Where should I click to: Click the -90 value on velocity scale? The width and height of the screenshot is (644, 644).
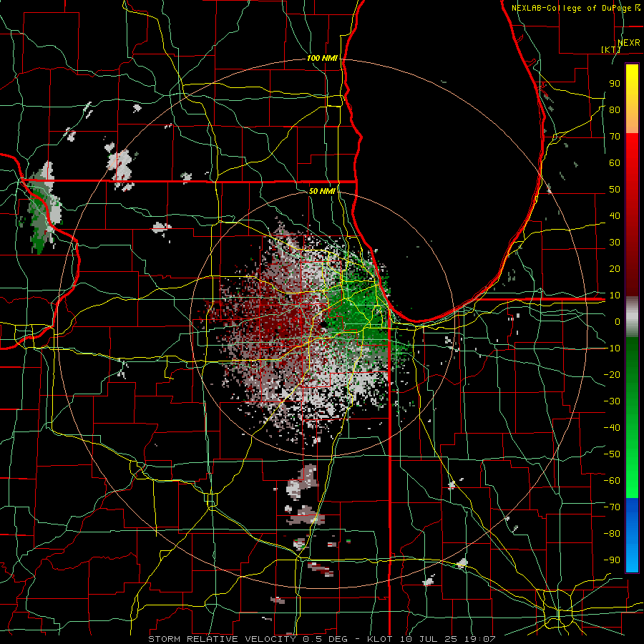click(x=612, y=560)
